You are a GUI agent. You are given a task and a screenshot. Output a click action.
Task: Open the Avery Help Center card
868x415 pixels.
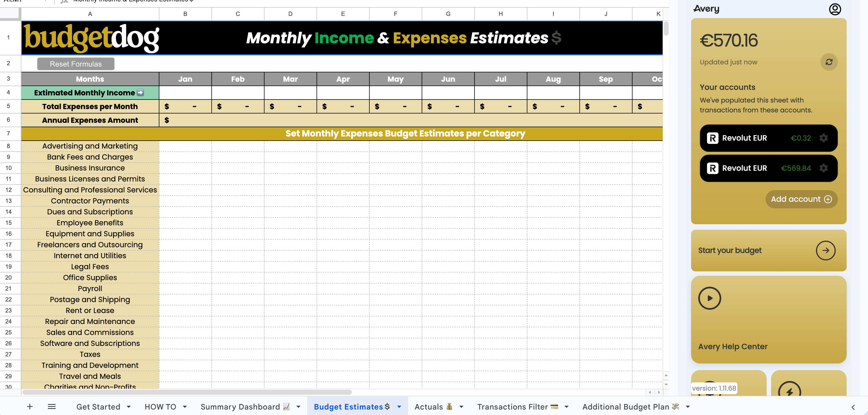768,320
